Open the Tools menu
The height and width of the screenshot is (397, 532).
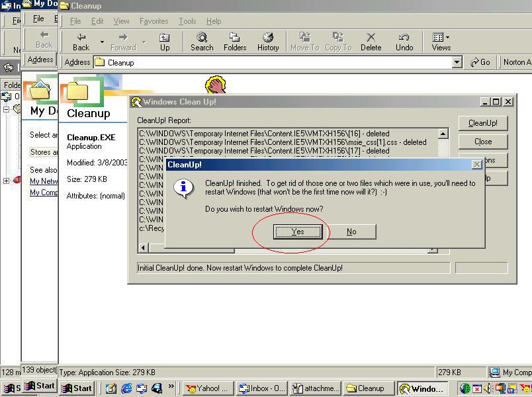(187, 21)
